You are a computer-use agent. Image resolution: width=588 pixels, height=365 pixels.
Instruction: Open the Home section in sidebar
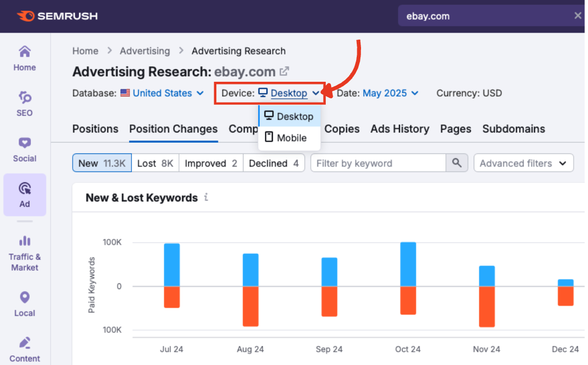[x=25, y=58]
